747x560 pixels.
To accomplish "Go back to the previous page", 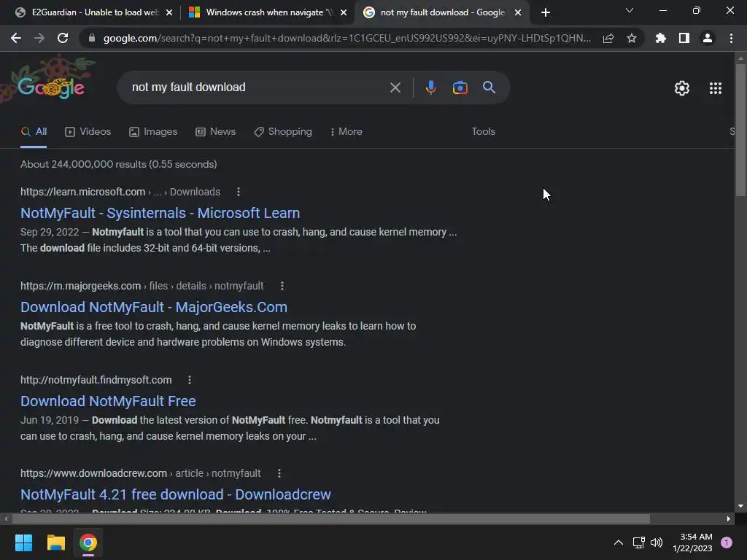I will (16, 38).
